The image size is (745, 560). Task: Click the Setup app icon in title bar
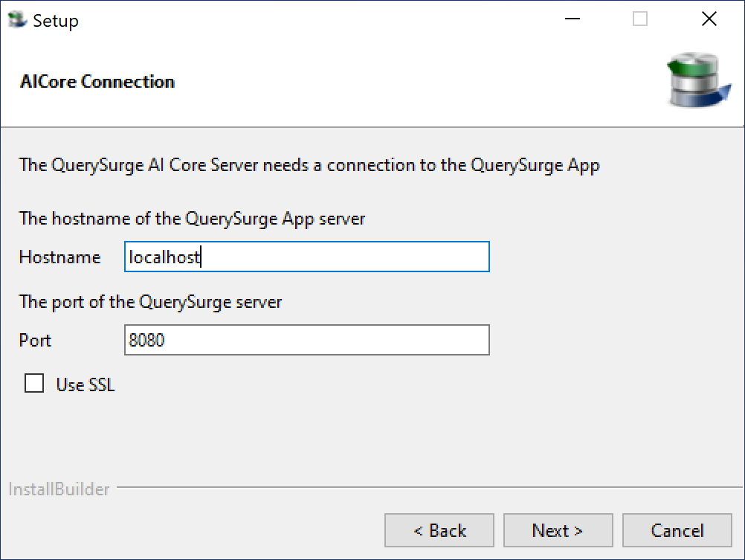pos(17,19)
